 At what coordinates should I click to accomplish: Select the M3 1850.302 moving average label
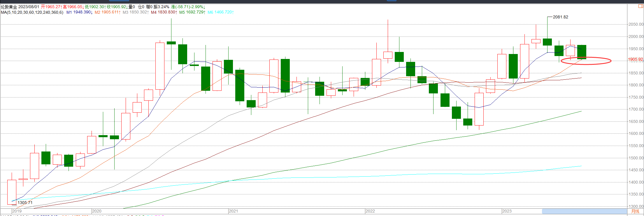coord(136,12)
